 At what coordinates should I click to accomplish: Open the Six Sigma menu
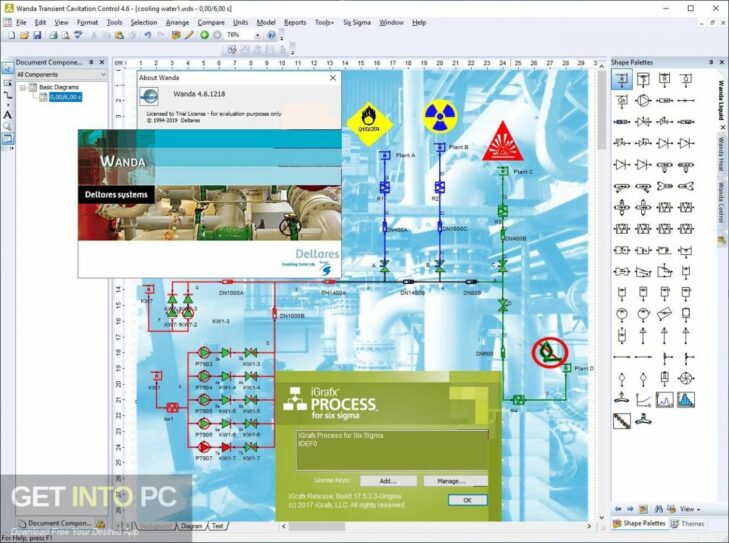click(x=357, y=22)
